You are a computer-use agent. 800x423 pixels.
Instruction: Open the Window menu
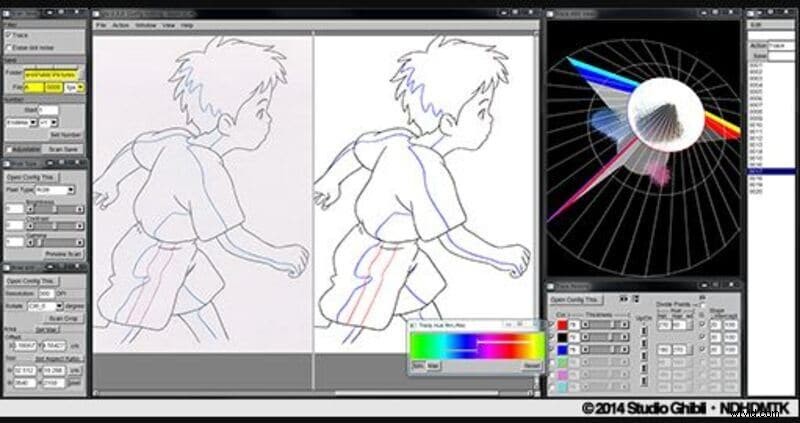(145, 25)
